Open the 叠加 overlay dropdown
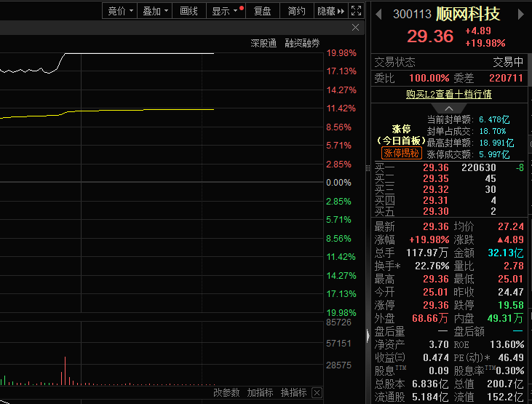 (x=156, y=11)
